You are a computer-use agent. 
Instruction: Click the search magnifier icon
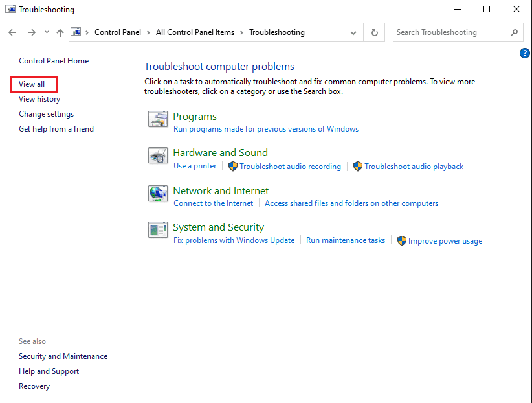(x=514, y=32)
